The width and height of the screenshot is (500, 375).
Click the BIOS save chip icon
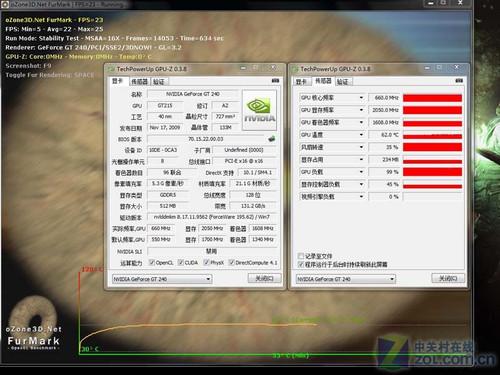(x=272, y=139)
